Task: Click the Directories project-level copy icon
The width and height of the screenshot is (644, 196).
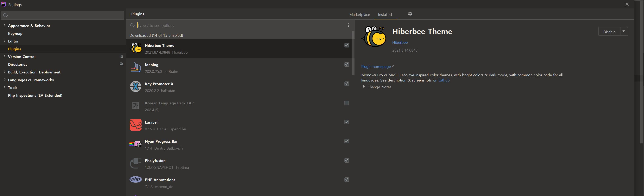Action: [121, 64]
